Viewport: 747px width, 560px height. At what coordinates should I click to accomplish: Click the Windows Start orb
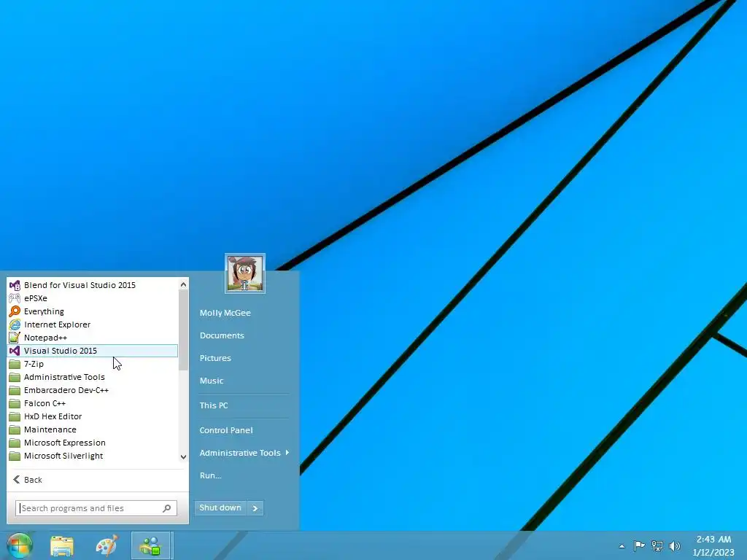coord(20,545)
